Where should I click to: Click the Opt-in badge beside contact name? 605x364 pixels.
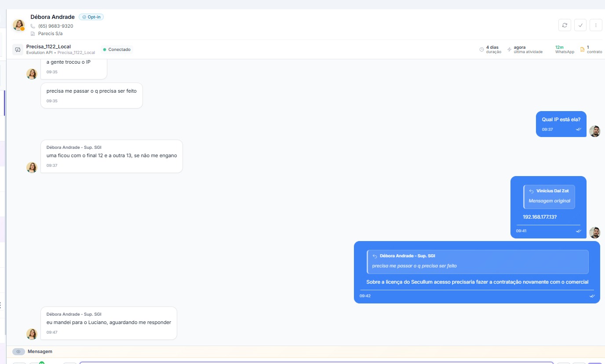tap(91, 17)
